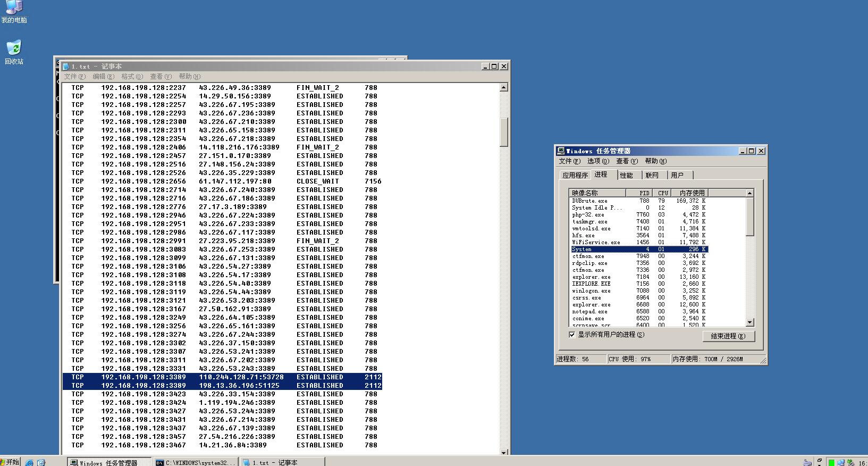This screenshot has width=868, height=466.
Task: Click the 结束进程 button
Action: coord(728,336)
